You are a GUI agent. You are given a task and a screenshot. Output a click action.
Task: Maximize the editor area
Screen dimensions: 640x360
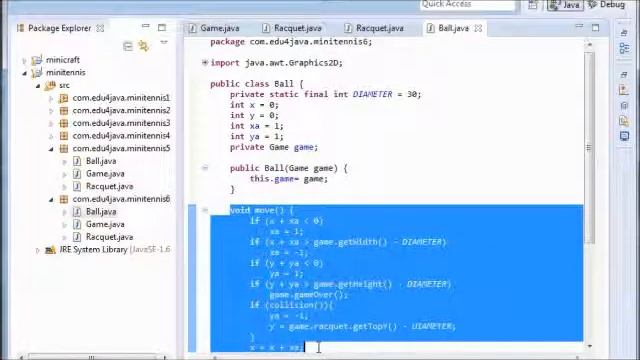(x=596, y=28)
